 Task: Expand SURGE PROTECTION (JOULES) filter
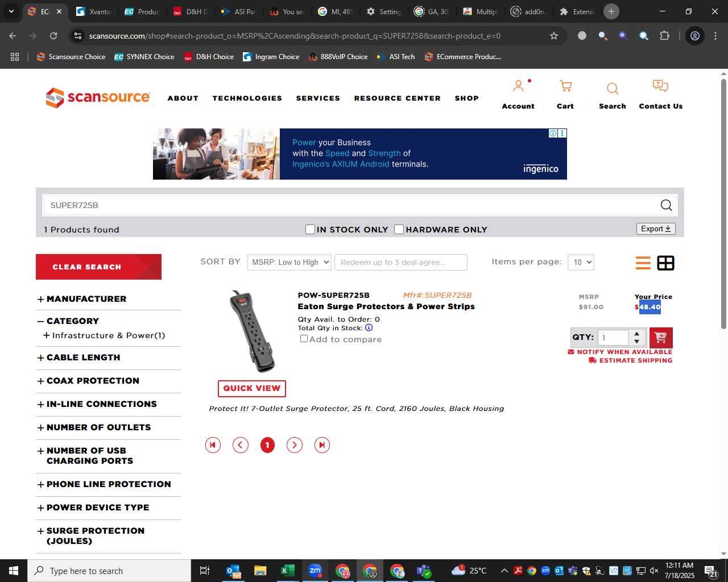40,531
